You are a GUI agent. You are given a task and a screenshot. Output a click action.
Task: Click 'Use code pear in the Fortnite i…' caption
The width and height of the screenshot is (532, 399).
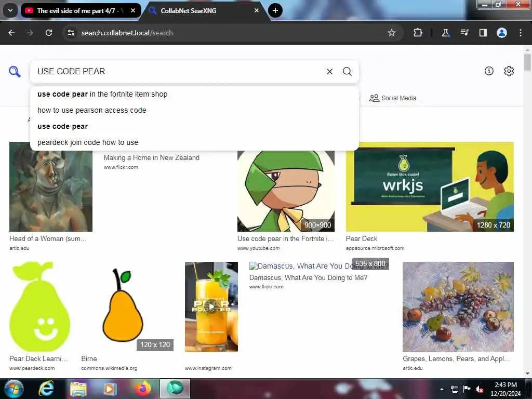[x=286, y=239]
